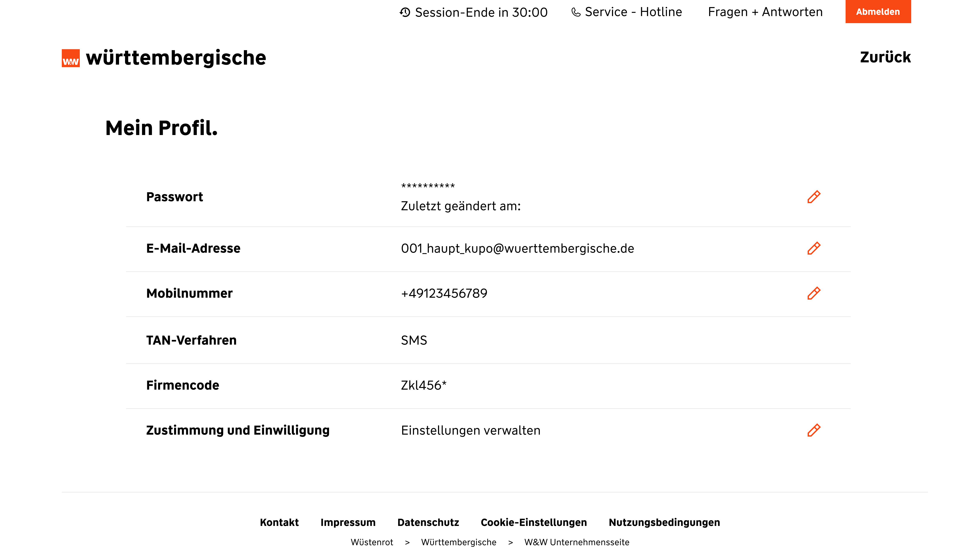The height and width of the screenshot is (560, 973).
Task: Click the Session-Ende clock icon
Action: click(405, 12)
